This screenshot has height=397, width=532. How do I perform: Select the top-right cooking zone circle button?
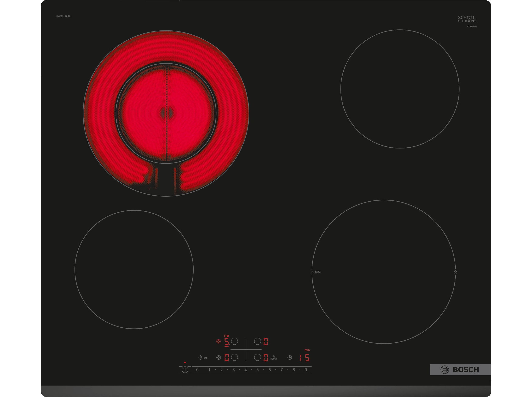pos(257,341)
